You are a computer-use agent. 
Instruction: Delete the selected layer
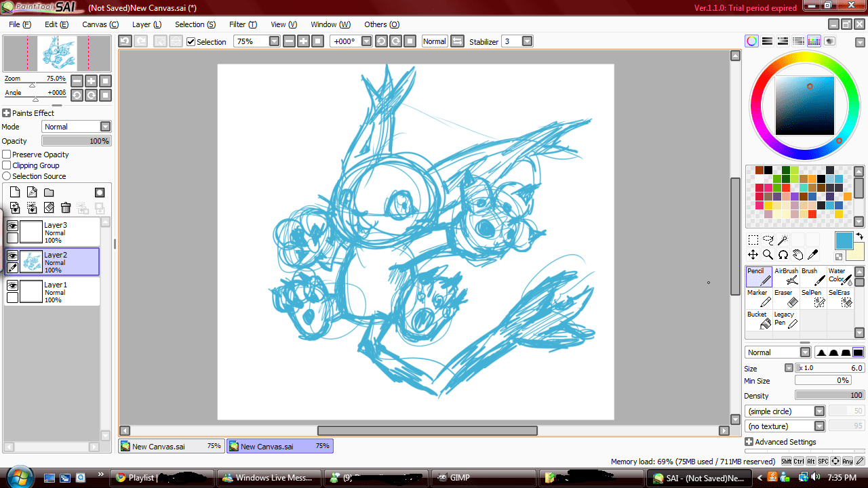coord(66,208)
